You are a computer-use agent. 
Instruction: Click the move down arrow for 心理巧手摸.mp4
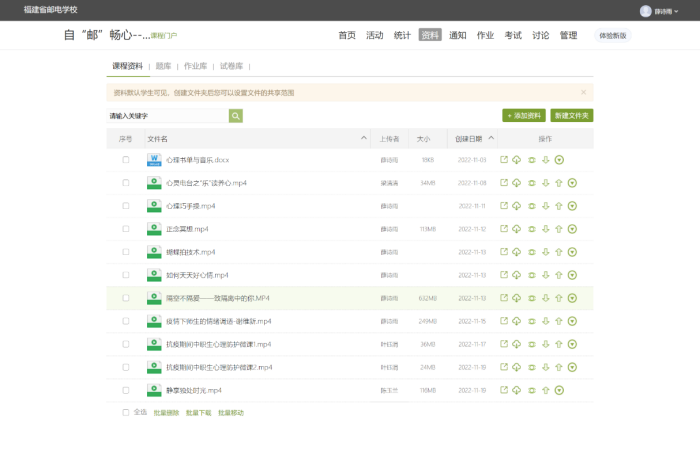545,206
